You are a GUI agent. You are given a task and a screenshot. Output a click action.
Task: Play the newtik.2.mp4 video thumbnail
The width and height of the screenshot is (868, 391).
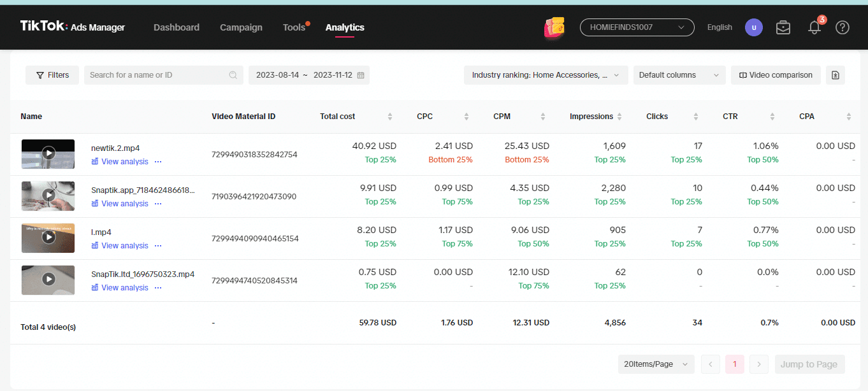coord(48,153)
